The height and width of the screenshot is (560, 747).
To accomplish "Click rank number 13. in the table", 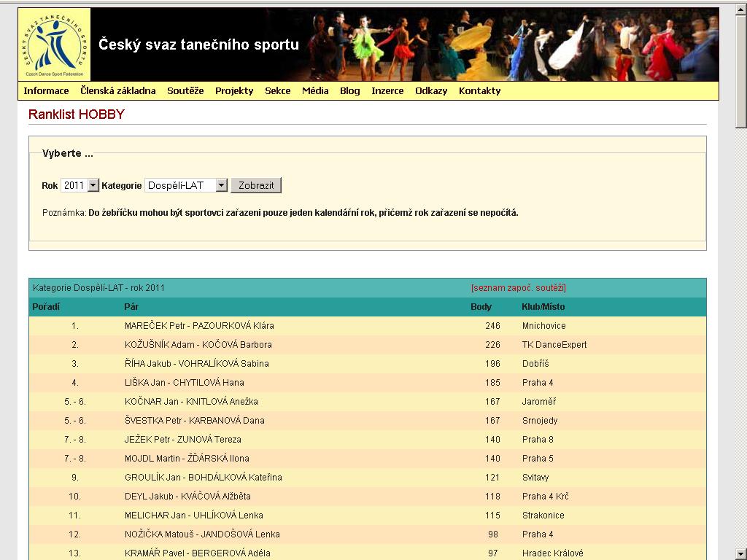I will click(75, 553).
